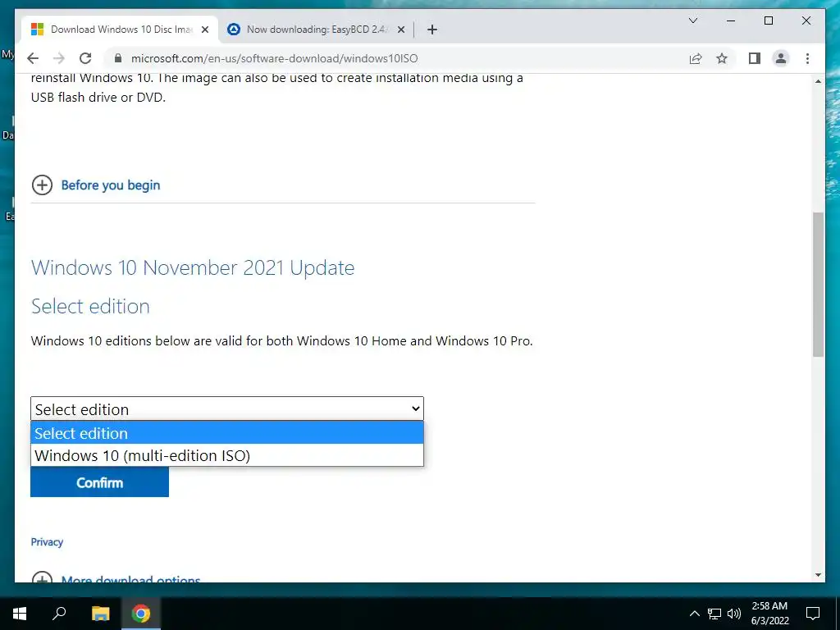The height and width of the screenshot is (630, 840).
Task: Open Chrome's three-dot menu
Action: (807, 58)
